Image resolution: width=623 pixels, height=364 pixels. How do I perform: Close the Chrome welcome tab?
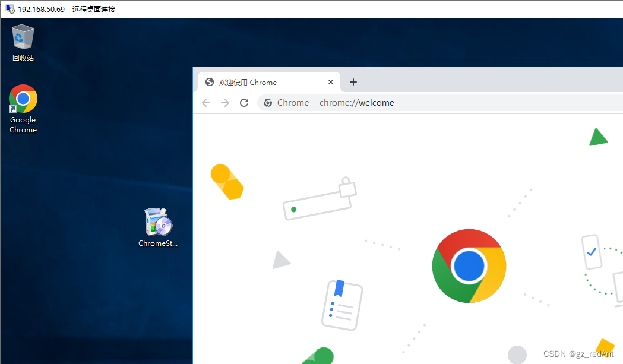331,82
